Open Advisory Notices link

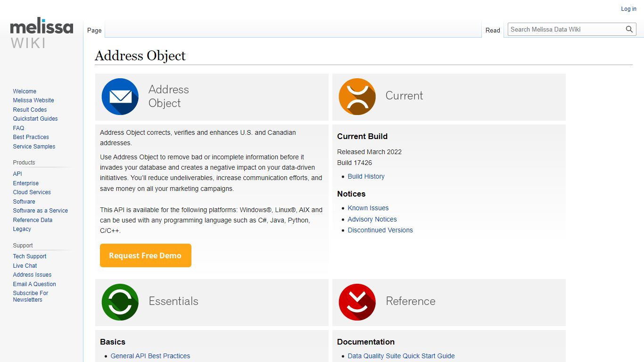(x=372, y=219)
